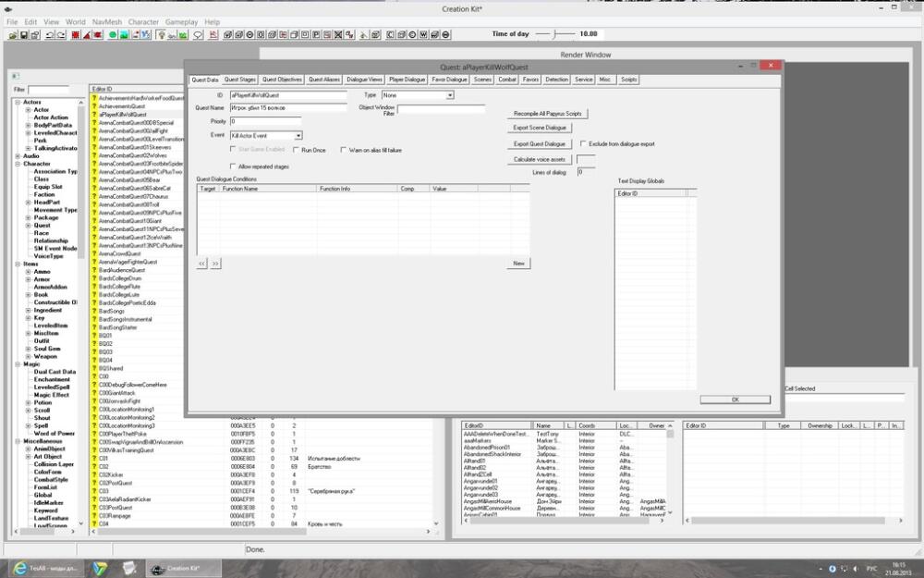Expand the Audio tree node
Viewport: 924px width, 578px height.
point(18,156)
